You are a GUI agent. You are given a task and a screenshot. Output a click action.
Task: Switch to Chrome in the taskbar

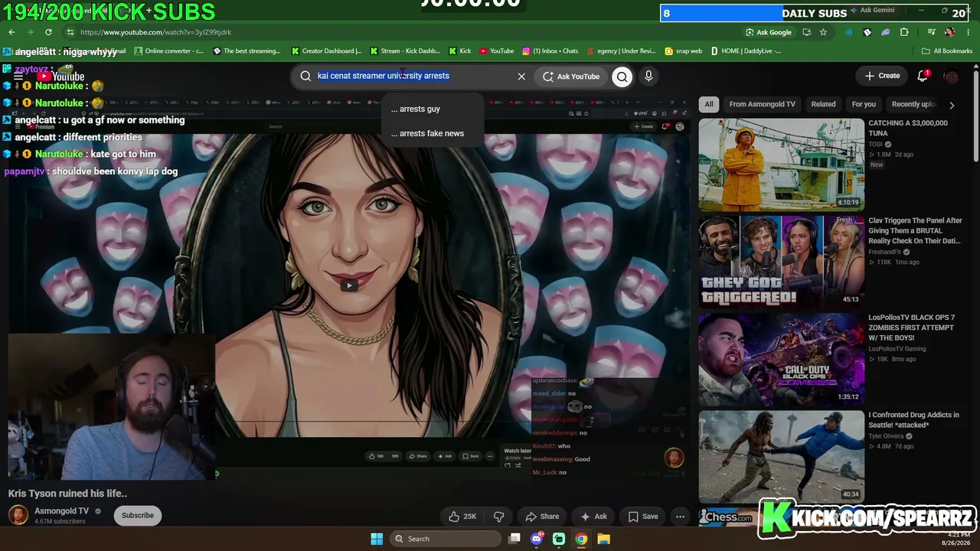pos(581,539)
